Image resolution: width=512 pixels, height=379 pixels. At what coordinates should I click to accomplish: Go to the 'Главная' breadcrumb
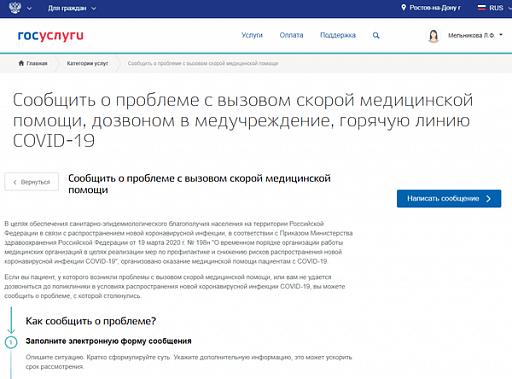37,63
